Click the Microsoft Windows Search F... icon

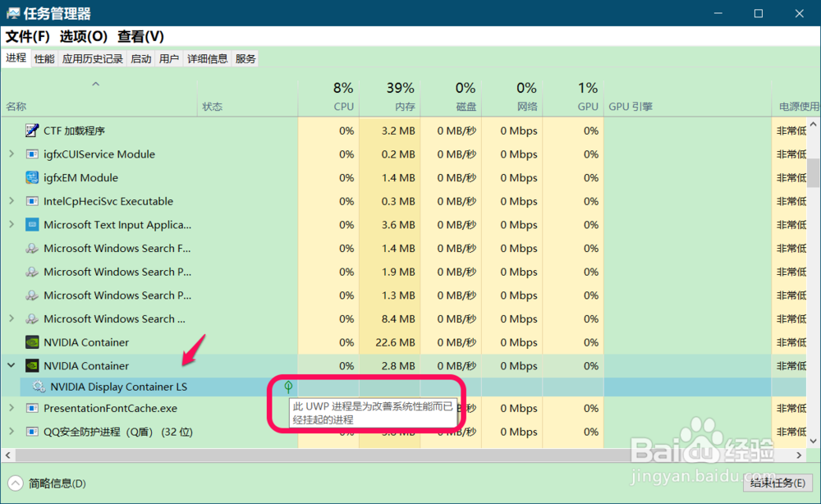(x=32, y=248)
